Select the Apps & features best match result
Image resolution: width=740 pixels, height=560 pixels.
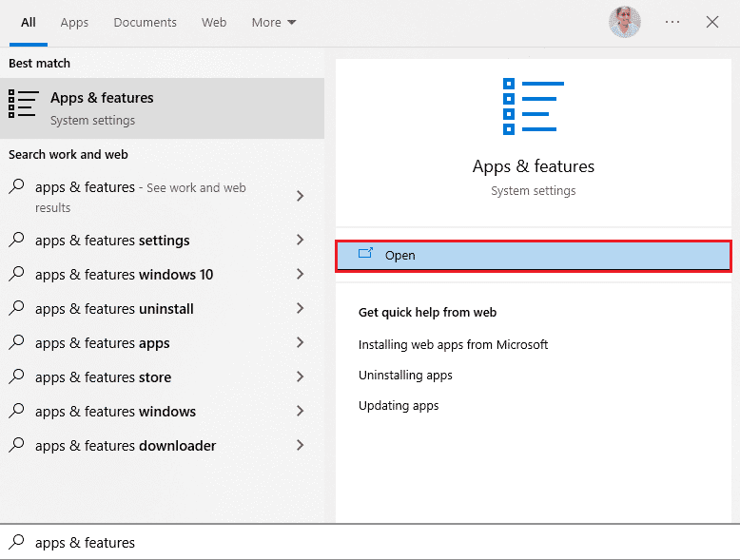162,108
